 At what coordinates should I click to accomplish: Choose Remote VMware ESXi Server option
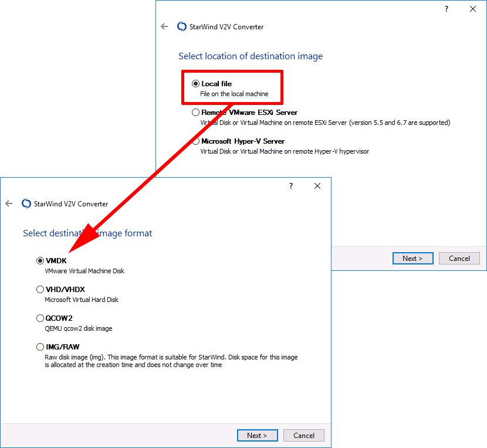coord(195,113)
